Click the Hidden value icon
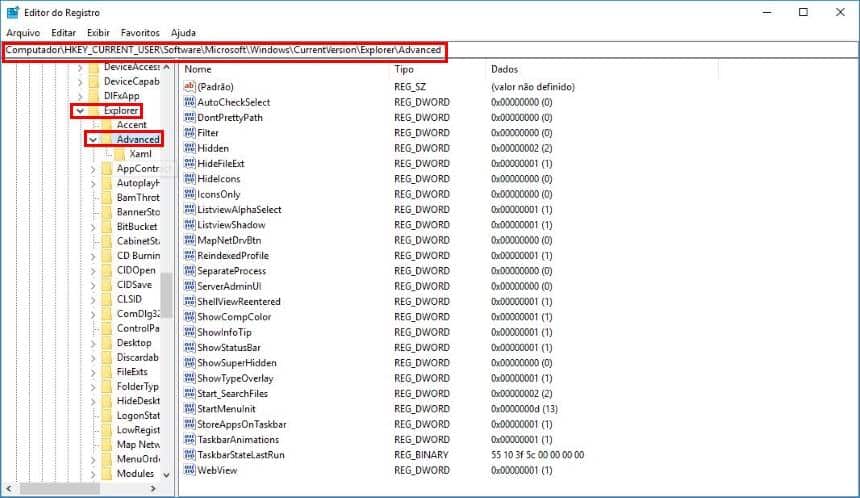The width and height of the screenshot is (860, 498). point(190,148)
